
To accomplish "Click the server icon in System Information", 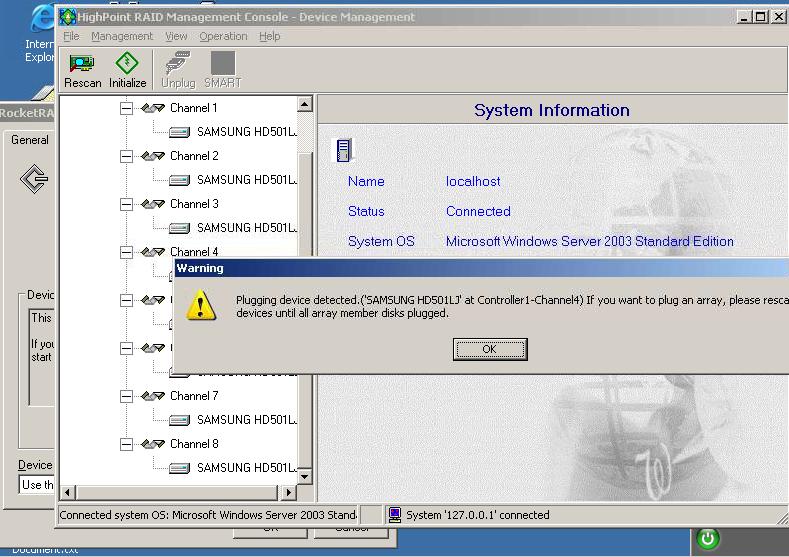I will 344,150.
